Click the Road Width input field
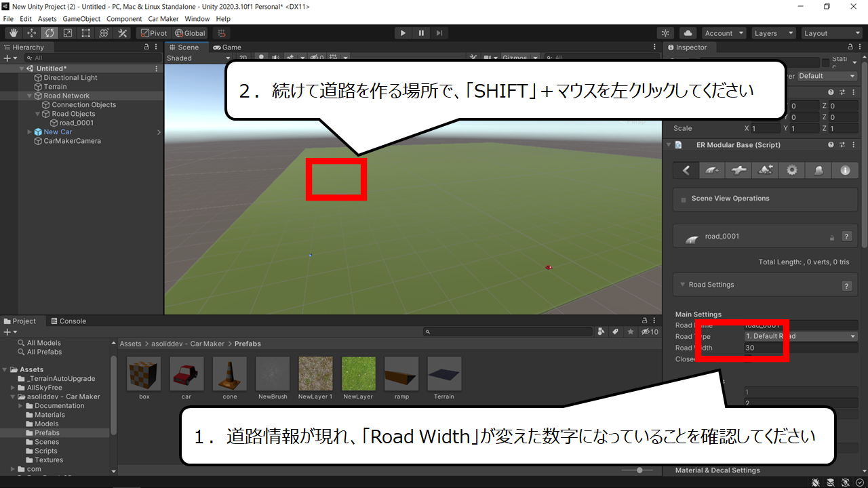Image resolution: width=868 pixels, height=488 pixels. point(801,348)
